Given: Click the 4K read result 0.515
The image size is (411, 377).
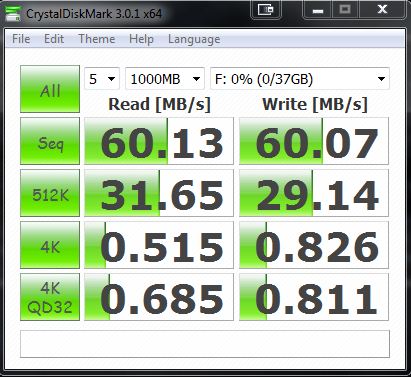Looking at the screenshot, I should tap(159, 245).
